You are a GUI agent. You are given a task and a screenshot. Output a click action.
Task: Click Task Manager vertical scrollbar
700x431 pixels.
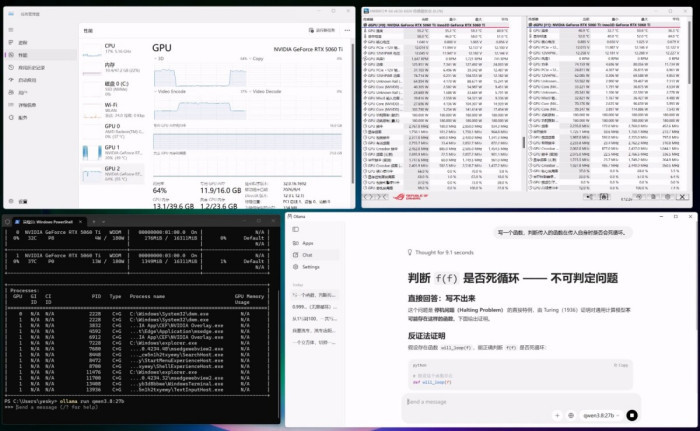[x=352, y=112]
